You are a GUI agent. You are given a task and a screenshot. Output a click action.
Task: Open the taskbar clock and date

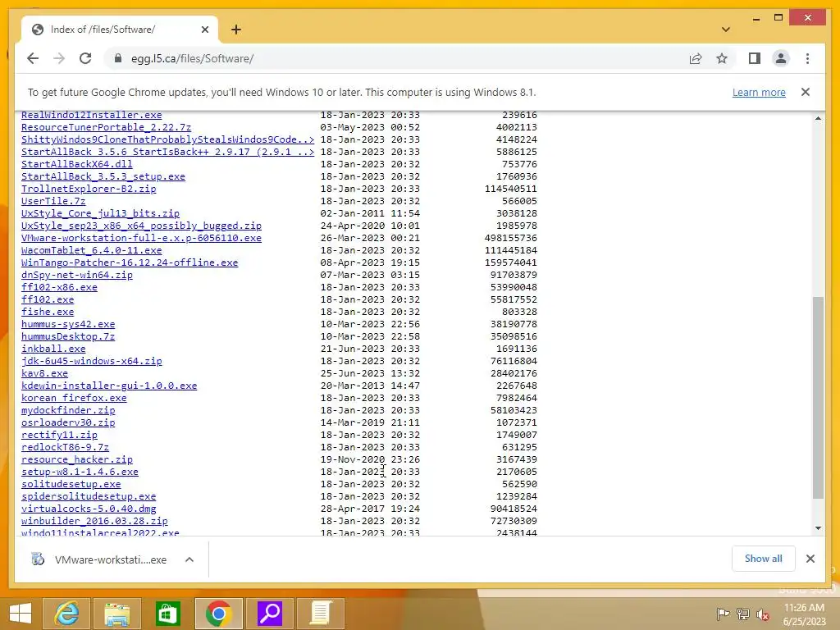coord(804,614)
